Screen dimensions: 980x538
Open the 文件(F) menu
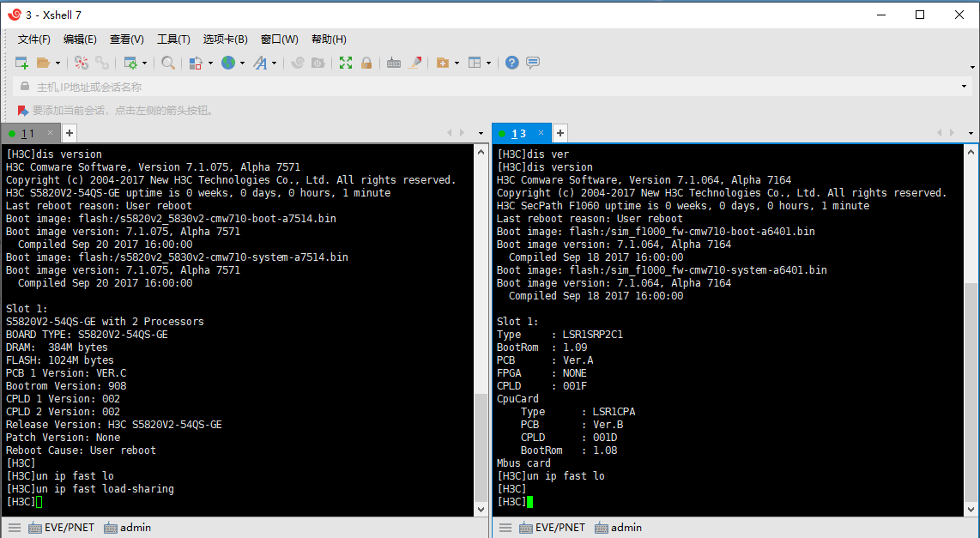point(34,39)
